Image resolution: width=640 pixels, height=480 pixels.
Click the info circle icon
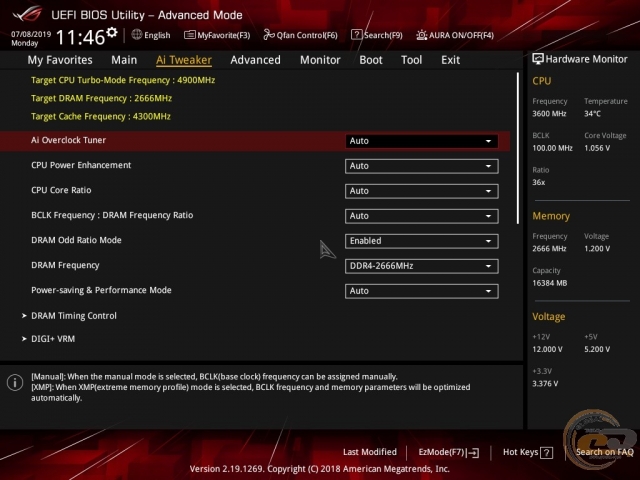[x=15, y=382]
